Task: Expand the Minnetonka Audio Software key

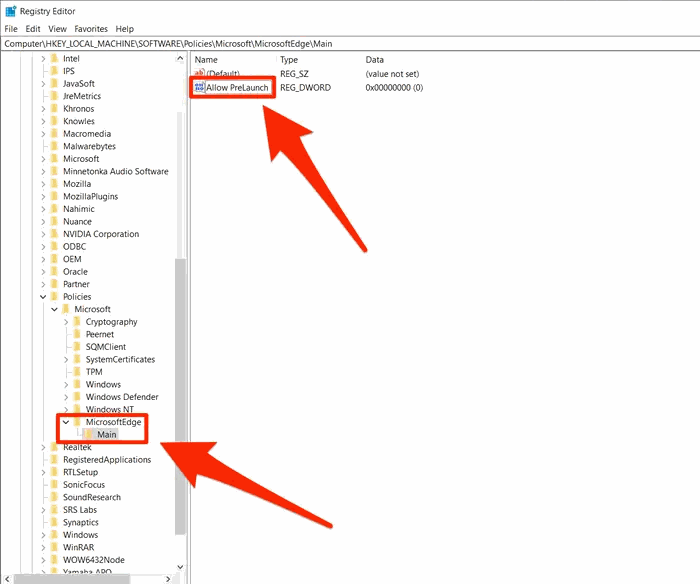Action: tap(43, 171)
